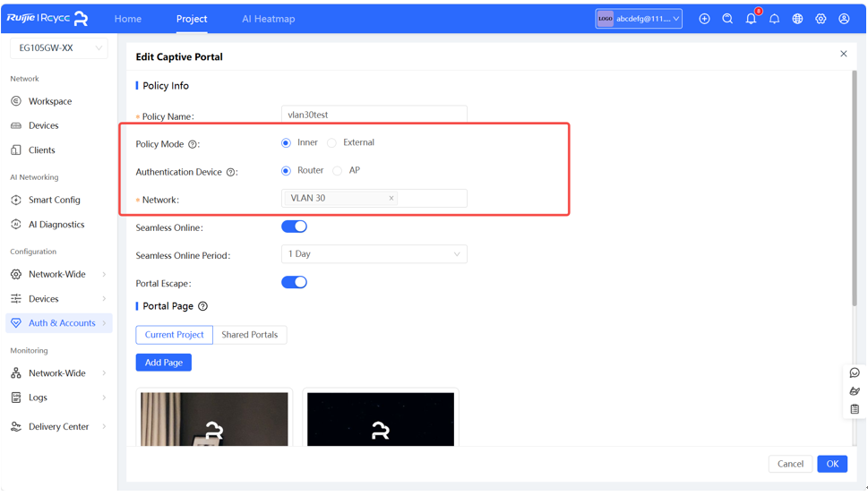The width and height of the screenshot is (868, 496).
Task: Open alert bell with red badge
Action: click(752, 18)
